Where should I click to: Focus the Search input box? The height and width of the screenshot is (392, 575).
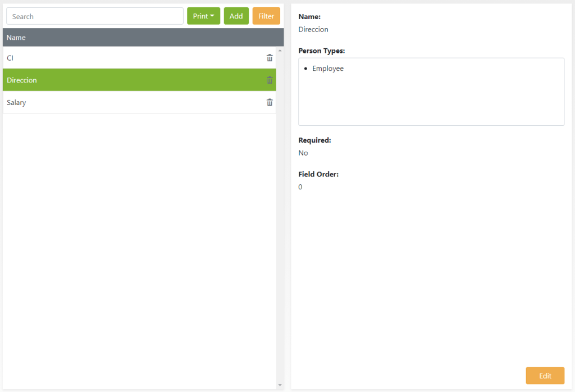[95, 16]
